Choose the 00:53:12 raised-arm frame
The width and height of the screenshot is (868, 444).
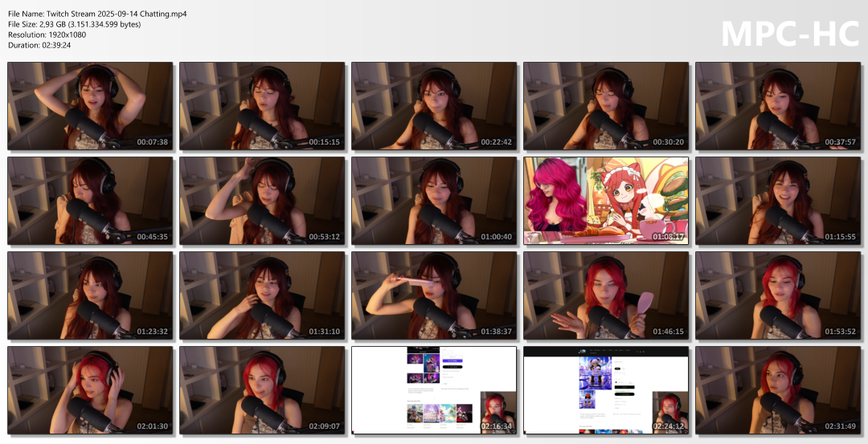pyautogui.click(x=262, y=201)
